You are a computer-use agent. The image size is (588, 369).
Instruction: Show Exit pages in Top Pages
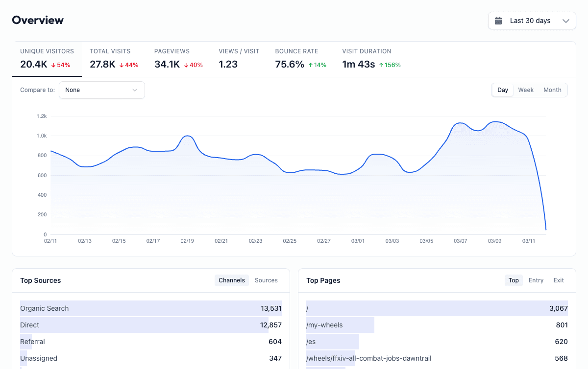point(559,280)
